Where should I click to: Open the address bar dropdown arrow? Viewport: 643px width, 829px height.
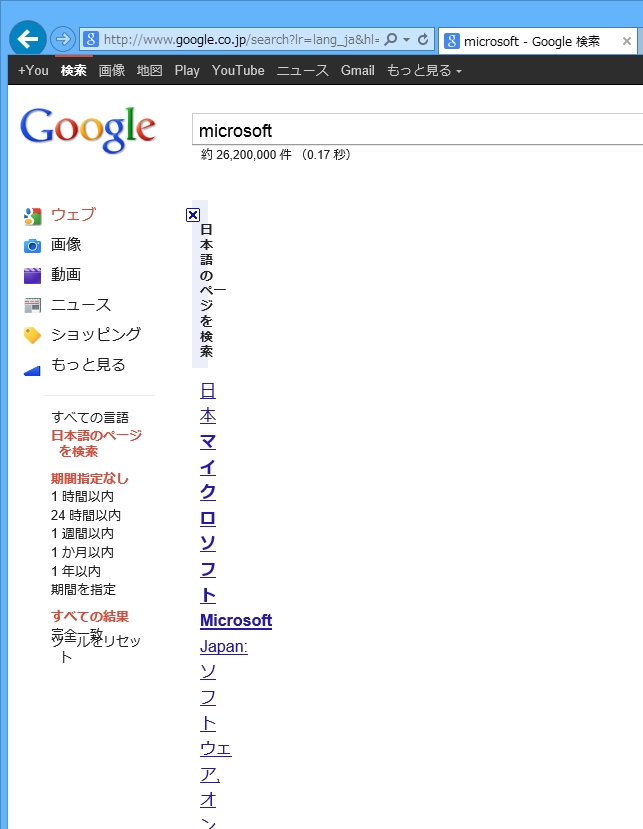[406, 40]
